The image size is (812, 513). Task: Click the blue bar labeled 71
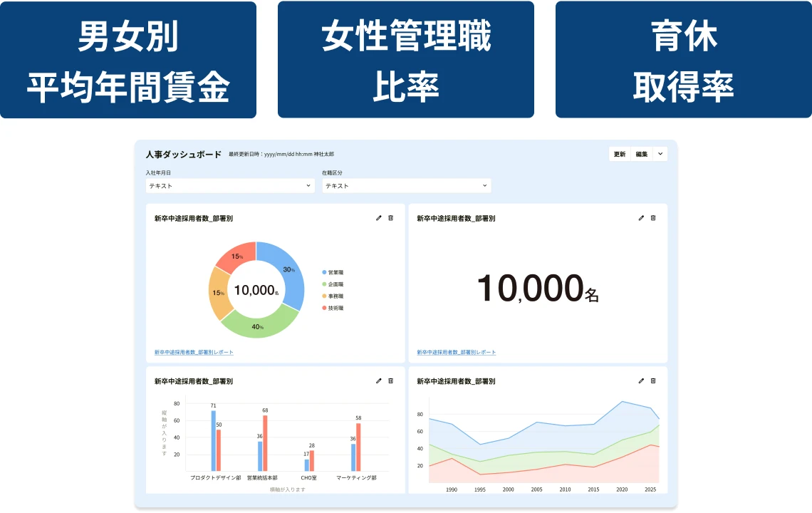click(214, 441)
